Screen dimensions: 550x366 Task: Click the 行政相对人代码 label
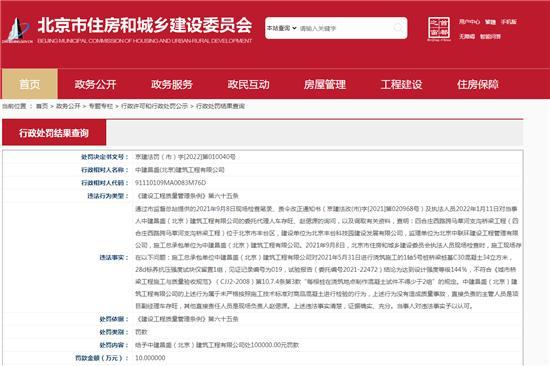(104, 183)
